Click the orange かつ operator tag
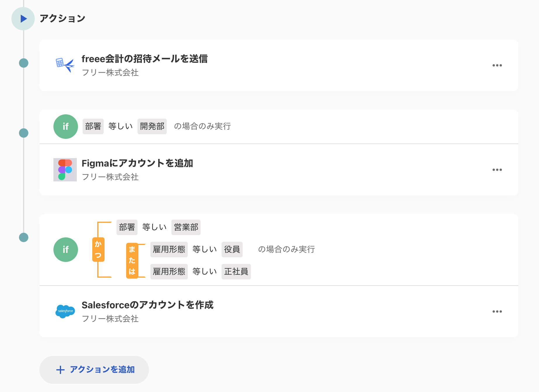The height and width of the screenshot is (392, 539). click(x=98, y=250)
